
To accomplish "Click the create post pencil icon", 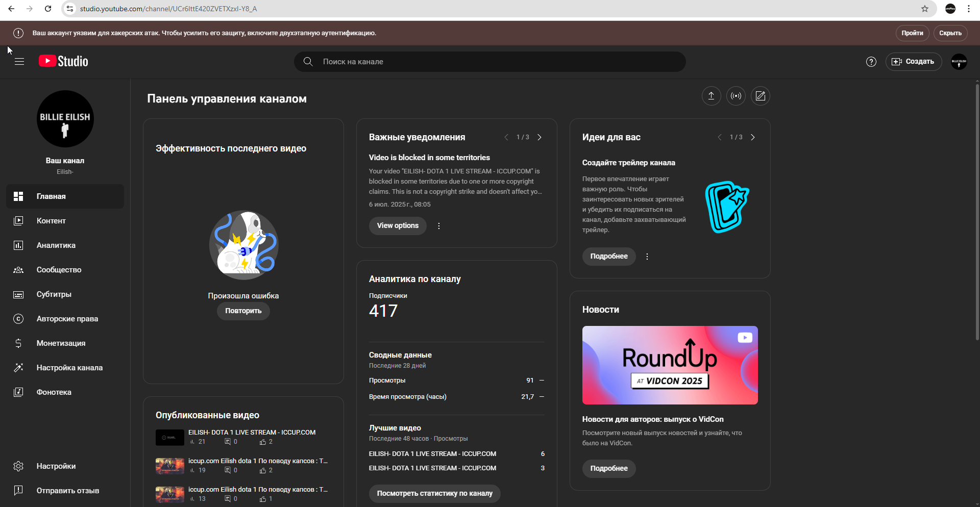I will point(760,96).
